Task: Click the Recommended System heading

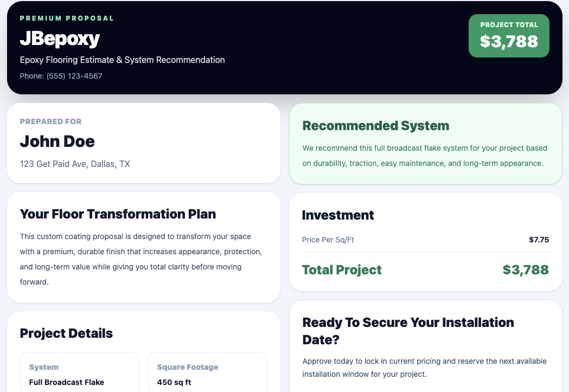Action: [x=376, y=125]
